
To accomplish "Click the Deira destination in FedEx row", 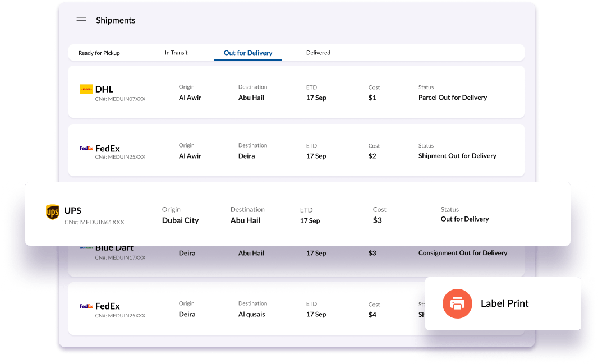I will coord(246,156).
